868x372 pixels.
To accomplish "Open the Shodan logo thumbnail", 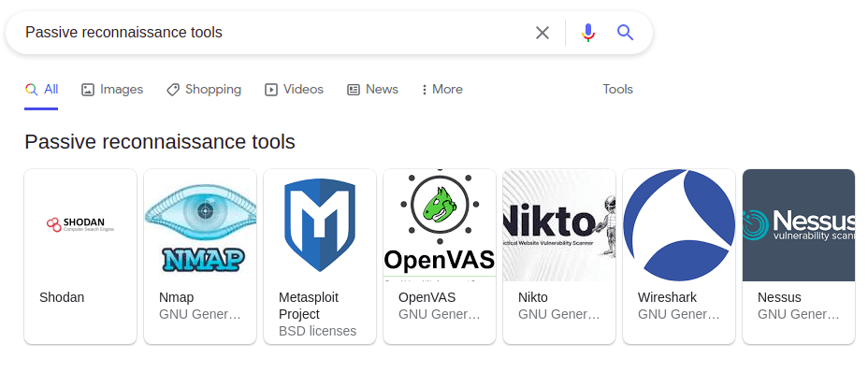I will [x=80, y=224].
